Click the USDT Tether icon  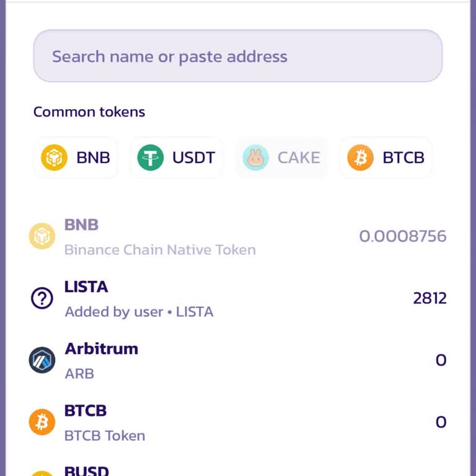tap(150, 157)
